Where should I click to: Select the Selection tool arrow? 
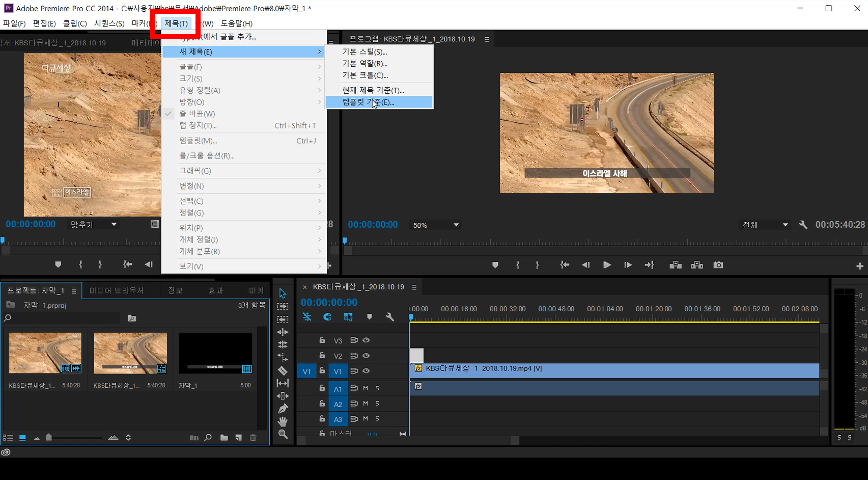click(283, 294)
